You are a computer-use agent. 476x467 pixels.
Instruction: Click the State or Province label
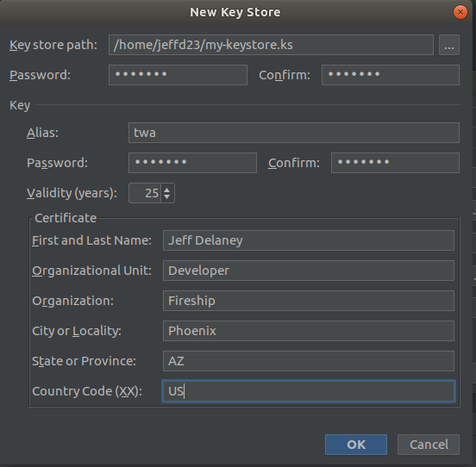click(x=85, y=361)
